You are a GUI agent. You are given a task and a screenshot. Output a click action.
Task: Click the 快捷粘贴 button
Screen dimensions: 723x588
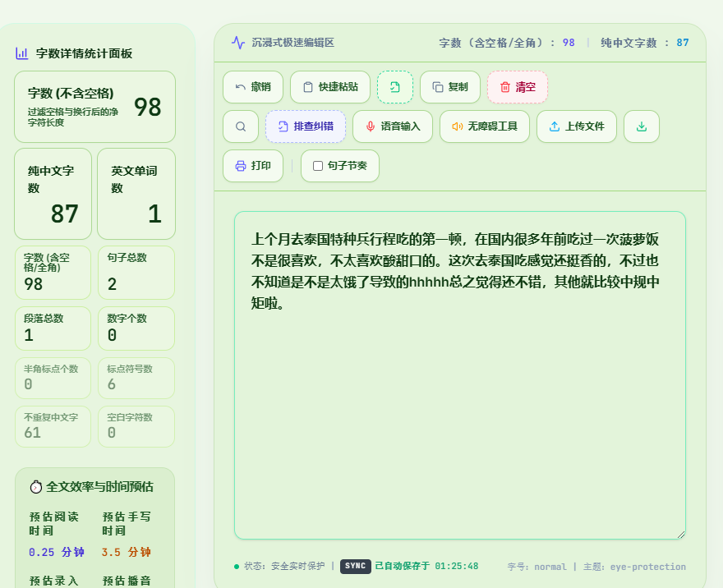pos(330,87)
